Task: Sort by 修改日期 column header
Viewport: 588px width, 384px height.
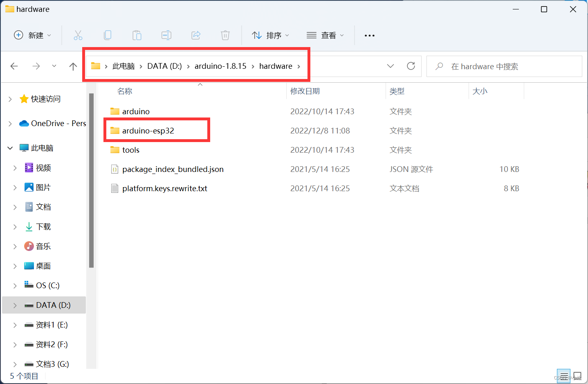Action: [305, 91]
